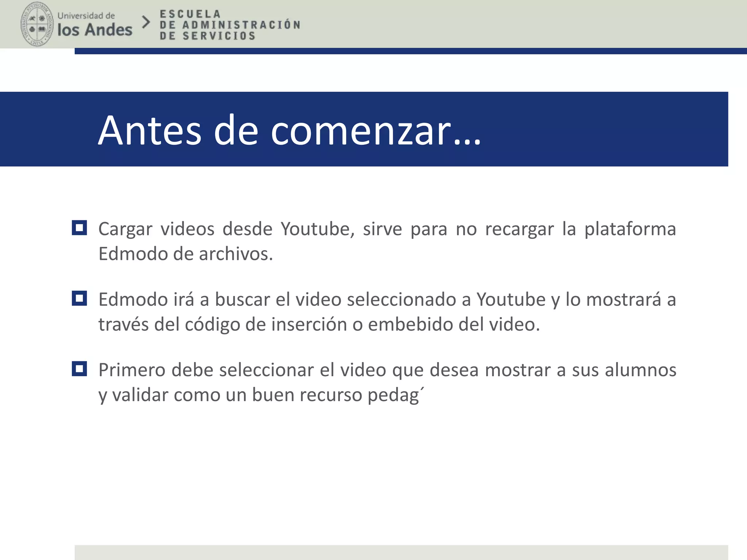747x560 pixels.
Task: Click bullet marker before 'Edmodo irá a buscar'
Action: pyautogui.click(x=80, y=298)
